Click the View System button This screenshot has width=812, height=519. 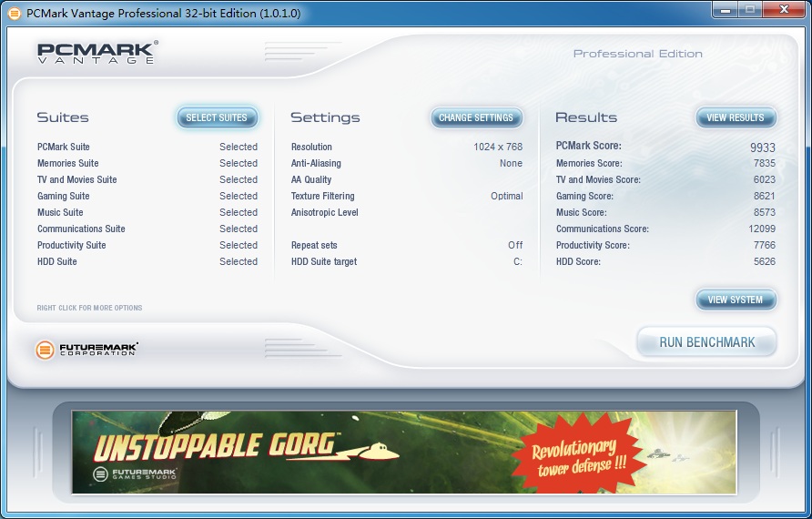click(x=736, y=300)
